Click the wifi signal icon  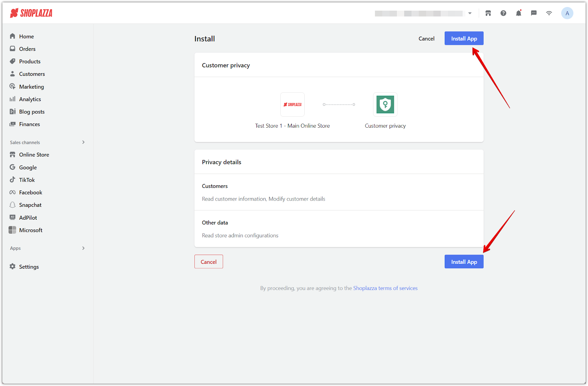pyautogui.click(x=549, y=13)
